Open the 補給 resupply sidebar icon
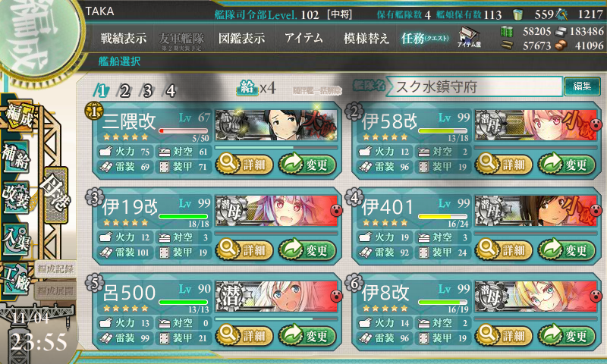607x364 pixels. click(16, 156)
